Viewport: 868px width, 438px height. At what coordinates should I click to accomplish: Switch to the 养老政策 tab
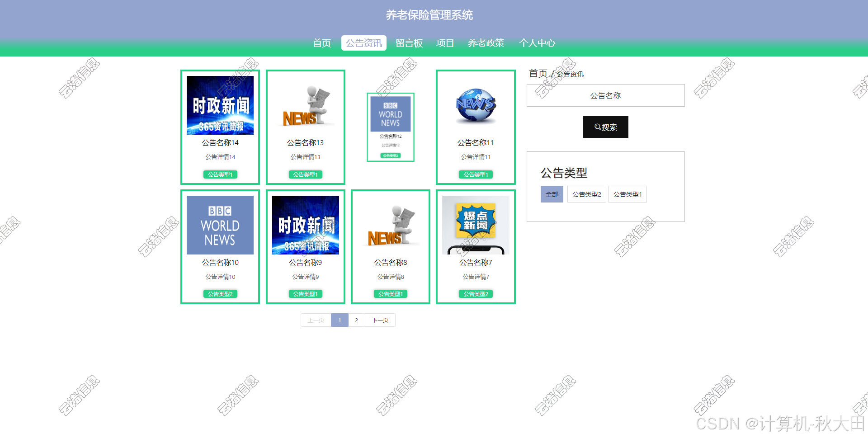point(486,43)
